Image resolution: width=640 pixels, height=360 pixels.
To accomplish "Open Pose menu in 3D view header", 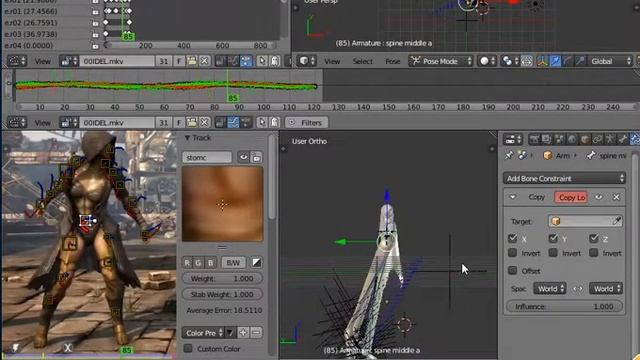I will [x=393, y=61].
